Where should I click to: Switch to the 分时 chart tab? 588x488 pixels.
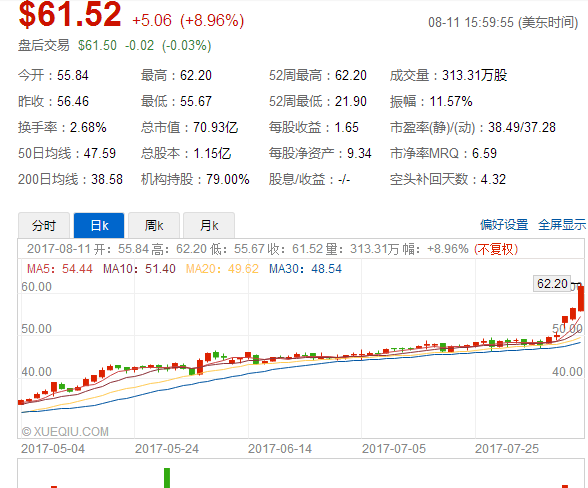[44, 225]
